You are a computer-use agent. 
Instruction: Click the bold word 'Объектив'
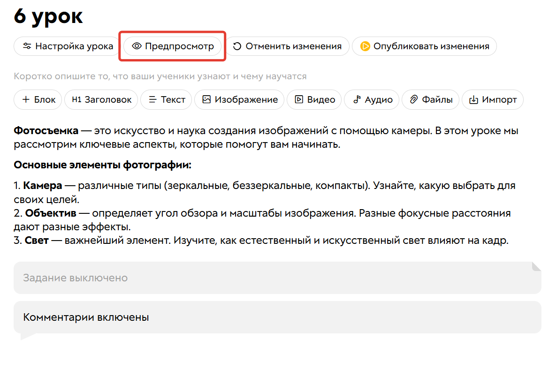(51, 213)
